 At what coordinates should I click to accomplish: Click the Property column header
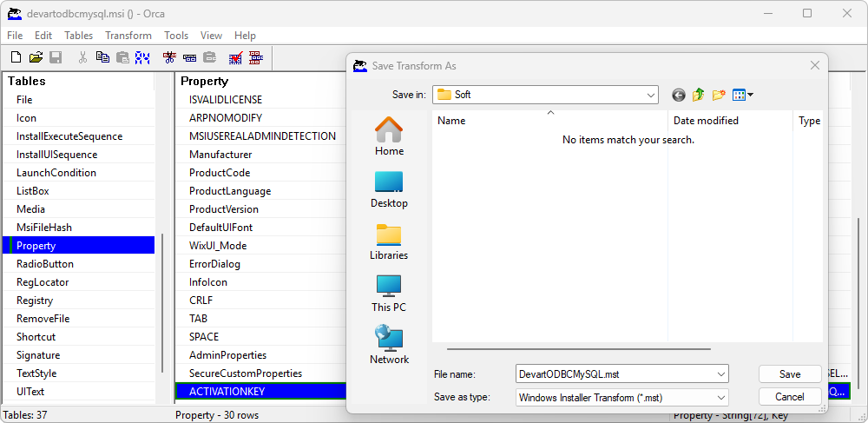260,81
